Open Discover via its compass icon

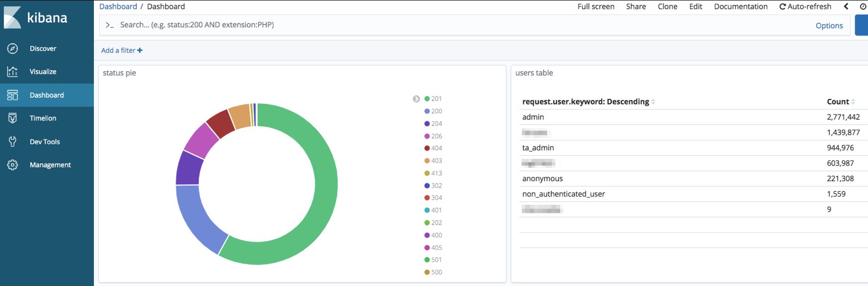(13, 48)
